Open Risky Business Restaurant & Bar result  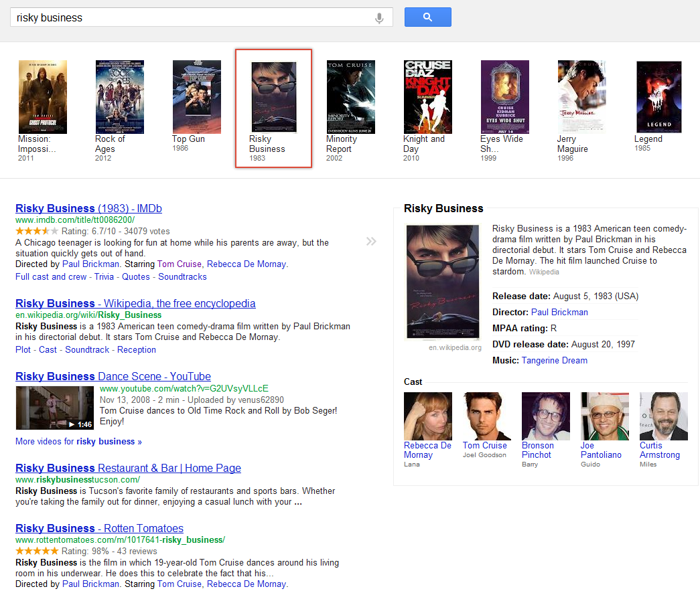[x=128, y=468]
